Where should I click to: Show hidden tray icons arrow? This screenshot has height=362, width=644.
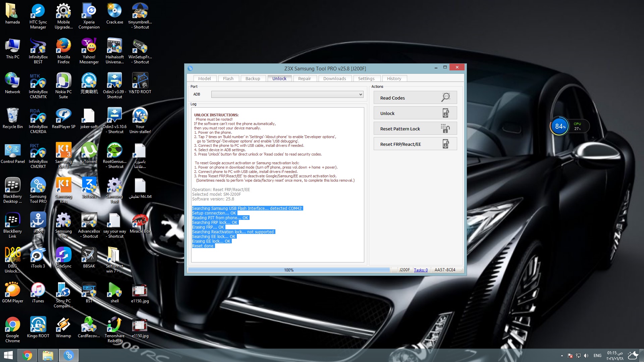[x=562, y=356]
